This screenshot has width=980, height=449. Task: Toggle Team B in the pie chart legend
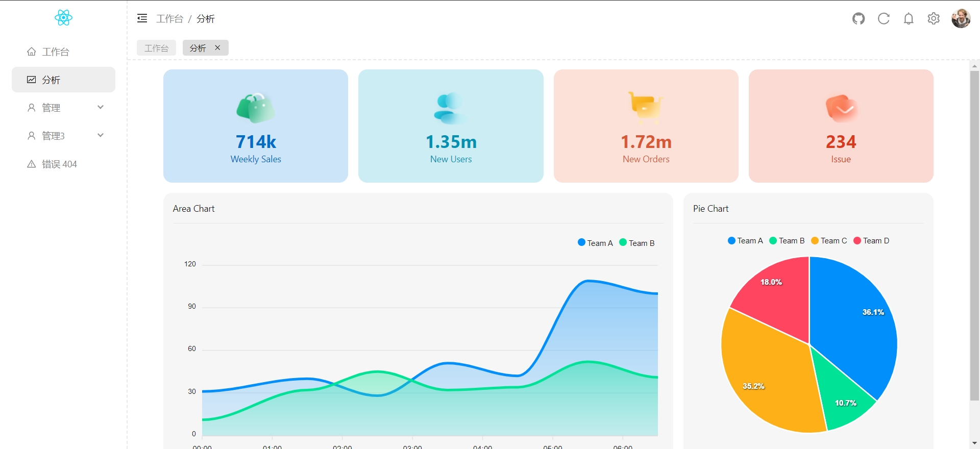coord(787,241)
